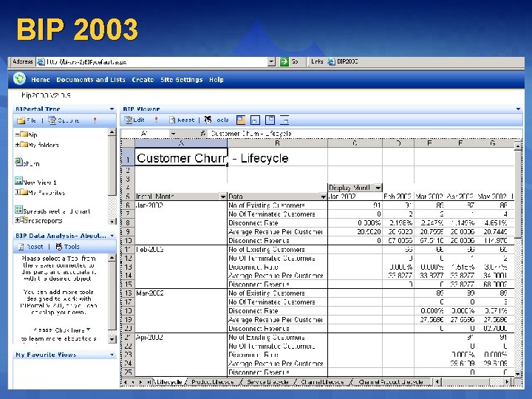
Task: Open the Address bar dropdown arrow
Action: 271,62
